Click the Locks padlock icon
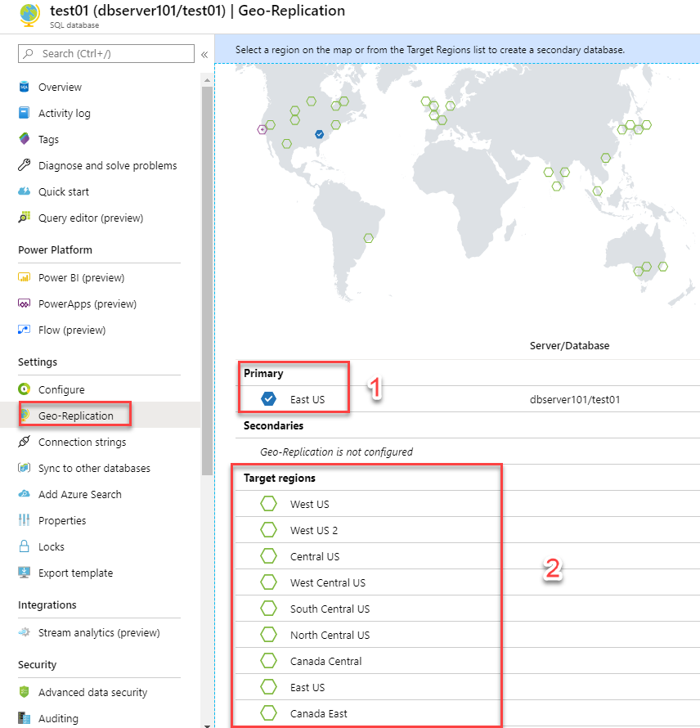This screenshot has width=700, height=728. pos(25,546)
